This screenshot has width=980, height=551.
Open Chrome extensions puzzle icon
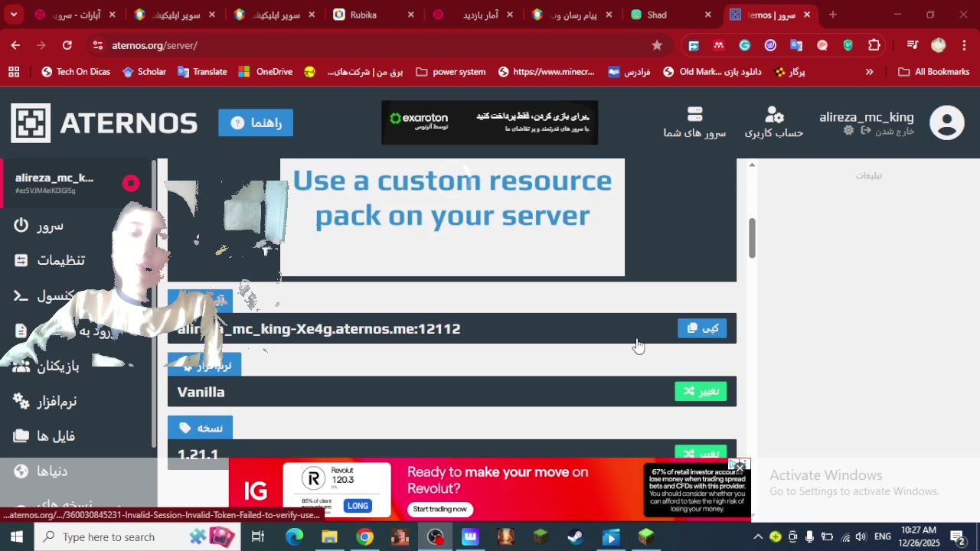point(874,45)
